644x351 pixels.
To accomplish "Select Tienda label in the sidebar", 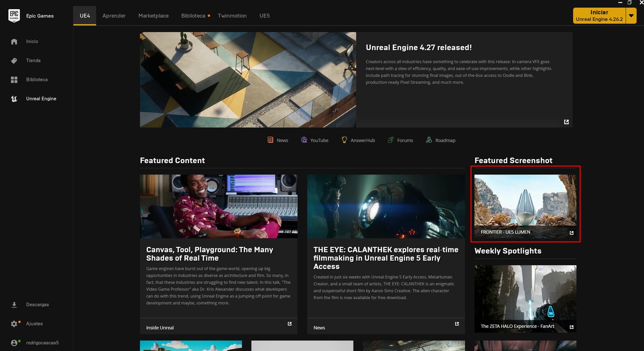I will point(33,61).
